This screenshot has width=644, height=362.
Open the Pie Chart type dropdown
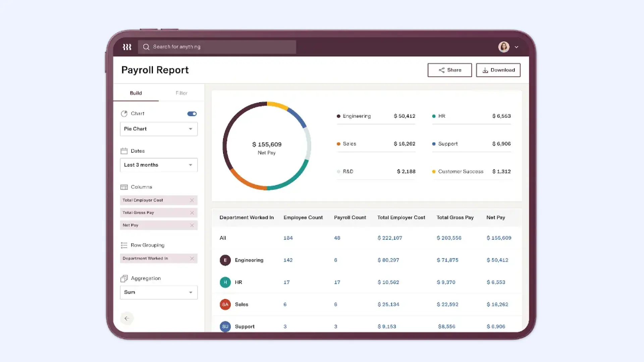coord(159,129)
